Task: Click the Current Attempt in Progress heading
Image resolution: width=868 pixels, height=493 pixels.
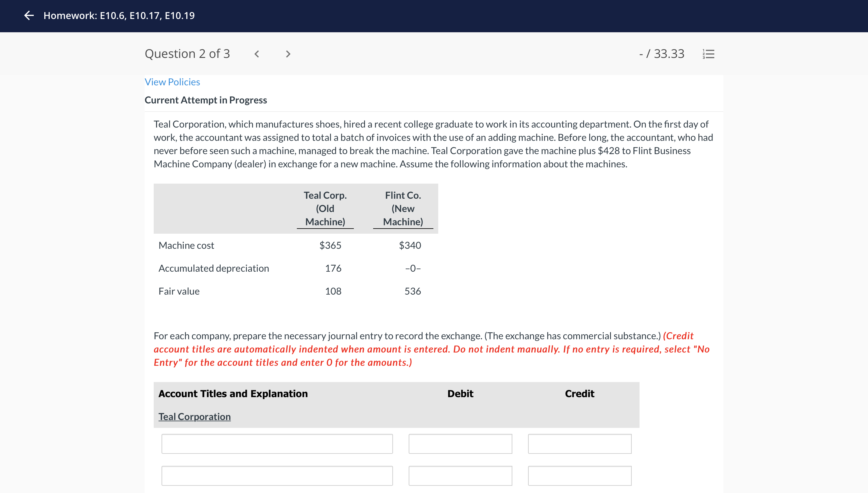Action: click(206, 100)
